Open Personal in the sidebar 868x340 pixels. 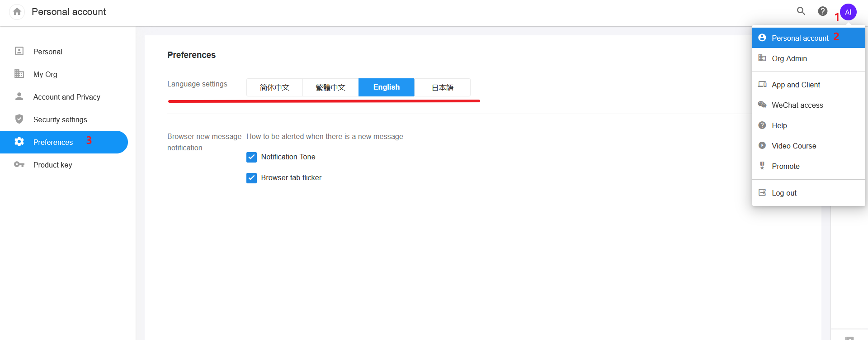[47, 52]
